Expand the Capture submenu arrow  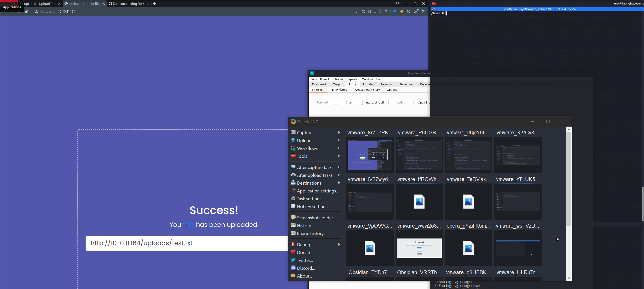click(339, 132)
